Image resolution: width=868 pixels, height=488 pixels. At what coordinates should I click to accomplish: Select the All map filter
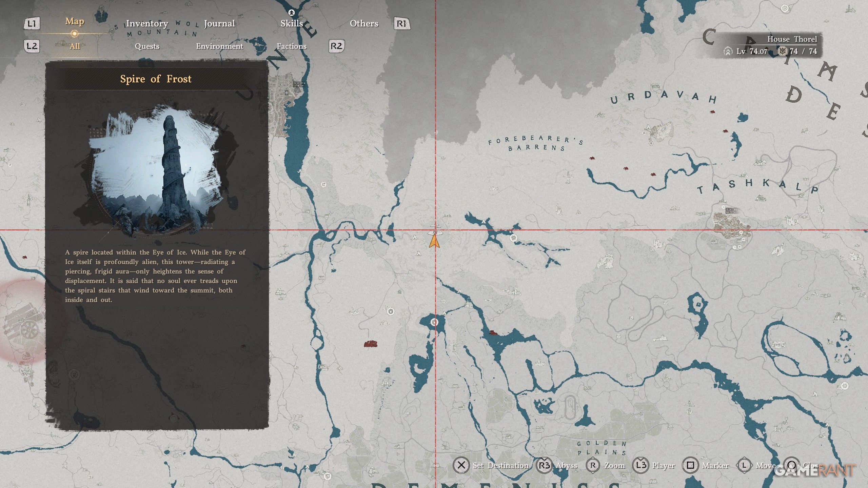75,46
